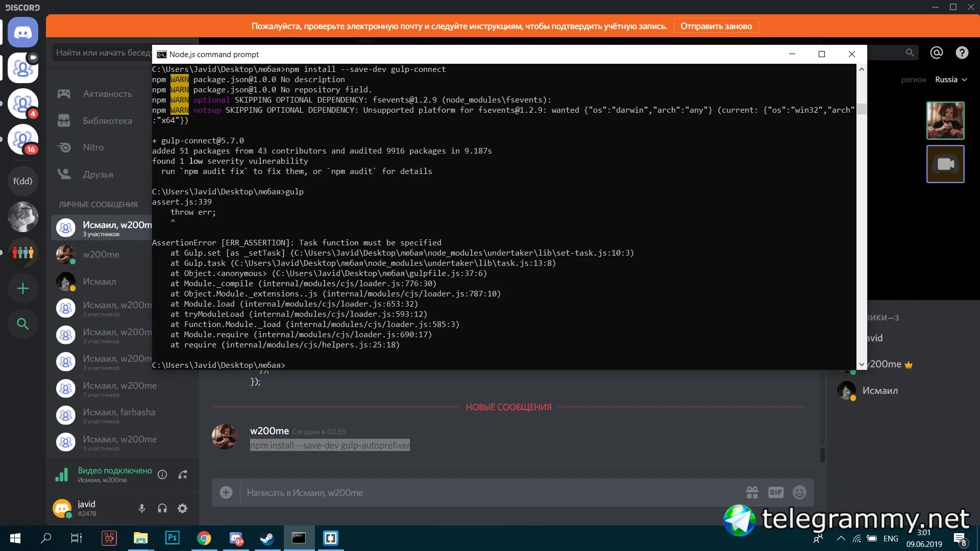This screenshot has width=980, height=551.
Task: Open Discord home via the logo button
Action: click(x=22, y=32)
